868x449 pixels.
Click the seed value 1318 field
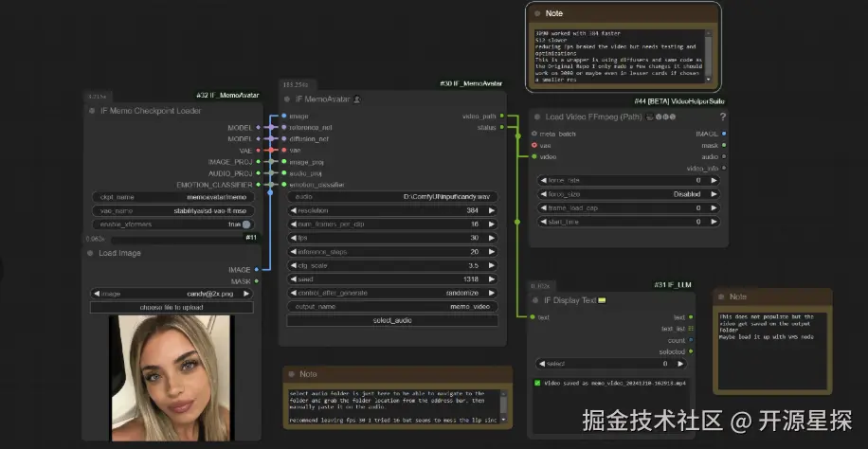(392, 279)
